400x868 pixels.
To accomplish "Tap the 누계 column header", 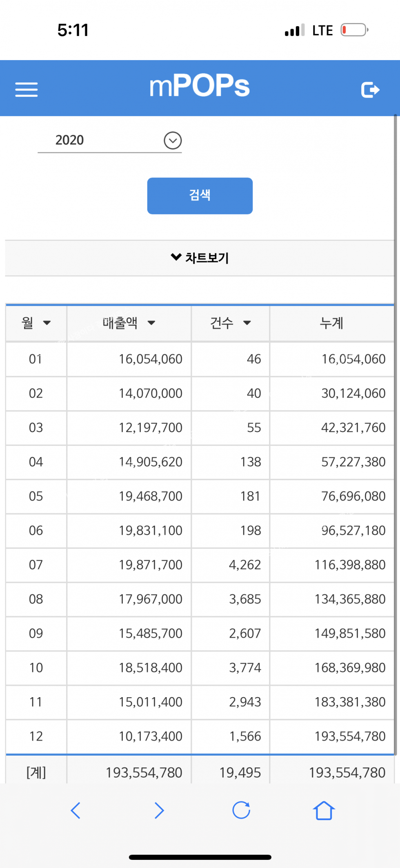I will [331, 323].
